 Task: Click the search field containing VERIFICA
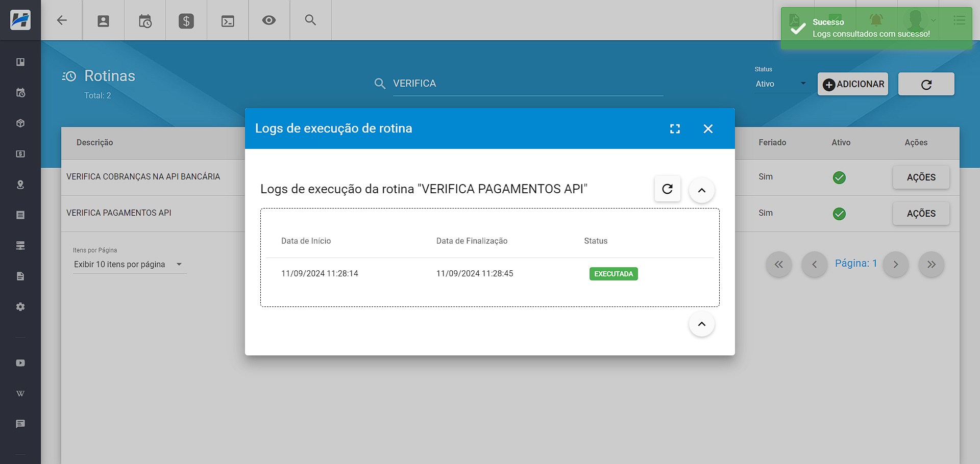(x=528, y=84)
